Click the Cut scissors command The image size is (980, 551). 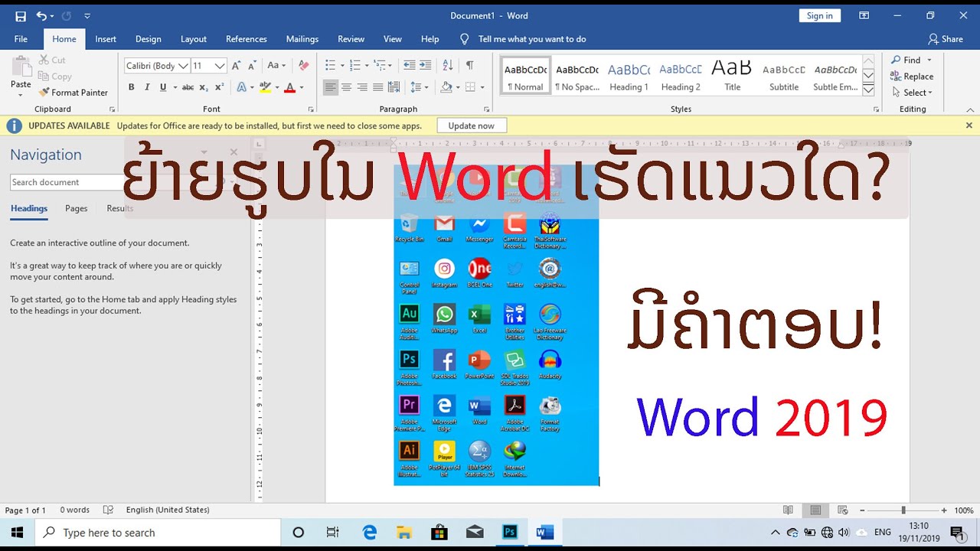(x=52, y=60)
